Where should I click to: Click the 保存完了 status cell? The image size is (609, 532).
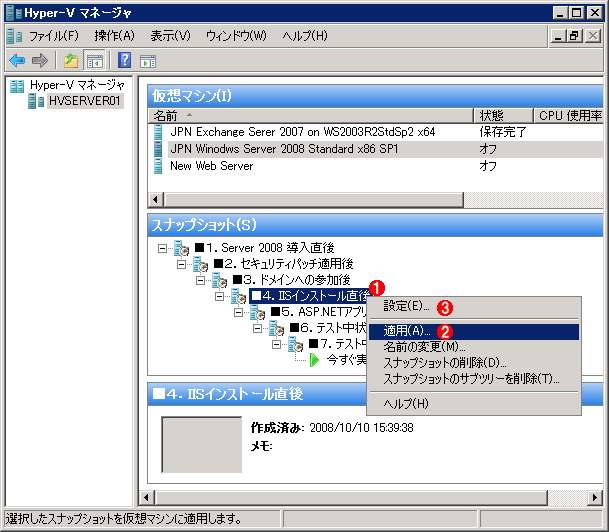pos(503,132)
